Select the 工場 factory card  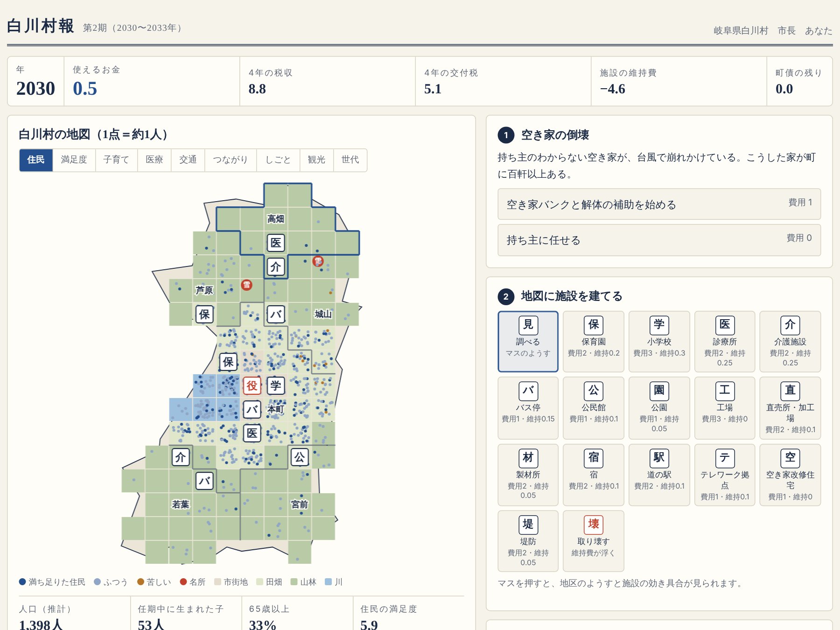pyautogui.click(x=725, y=408)
